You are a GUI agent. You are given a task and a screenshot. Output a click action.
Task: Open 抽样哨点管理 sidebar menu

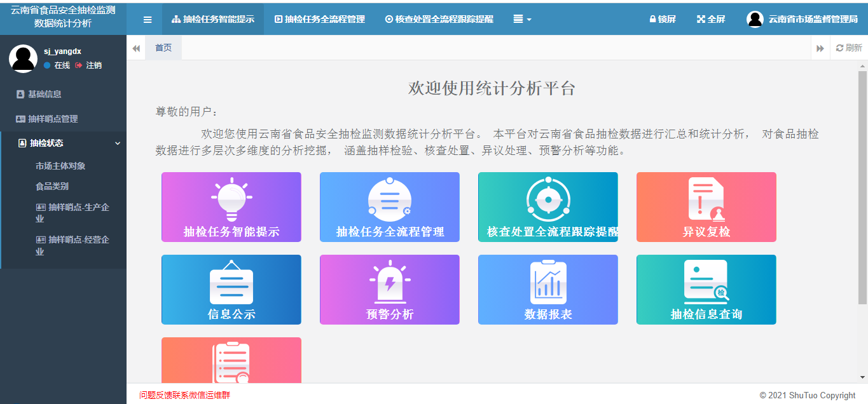[x=63, y=119]
